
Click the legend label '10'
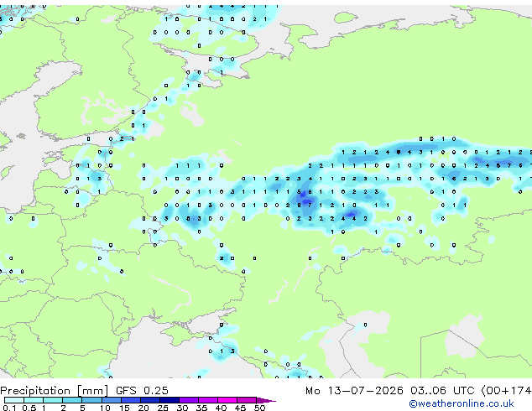pyautogui.click(x=105, y=408)
